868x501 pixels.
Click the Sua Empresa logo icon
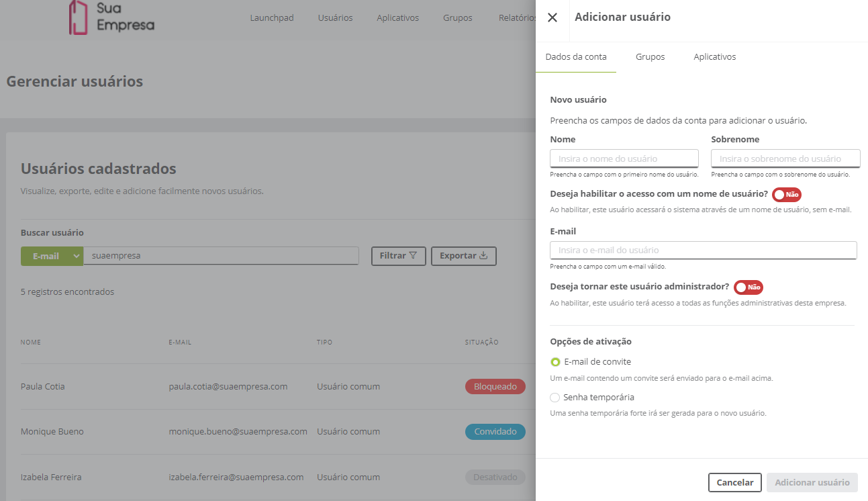pos(79,17)
